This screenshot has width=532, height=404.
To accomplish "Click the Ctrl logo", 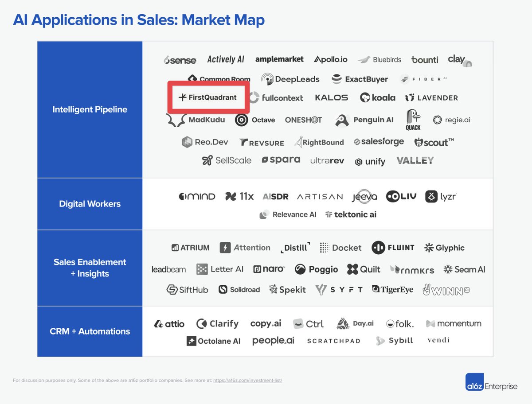I will click(x=309, y=324).
